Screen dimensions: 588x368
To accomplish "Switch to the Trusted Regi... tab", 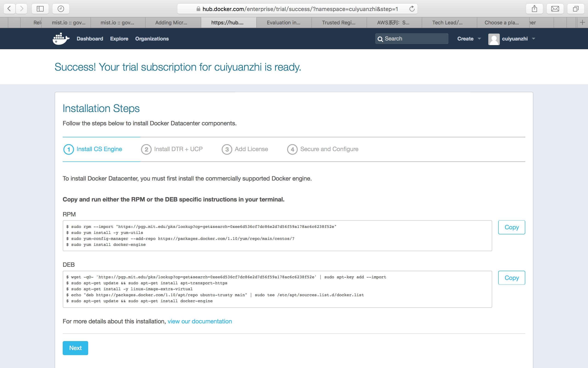I will [x=339, y=23].
